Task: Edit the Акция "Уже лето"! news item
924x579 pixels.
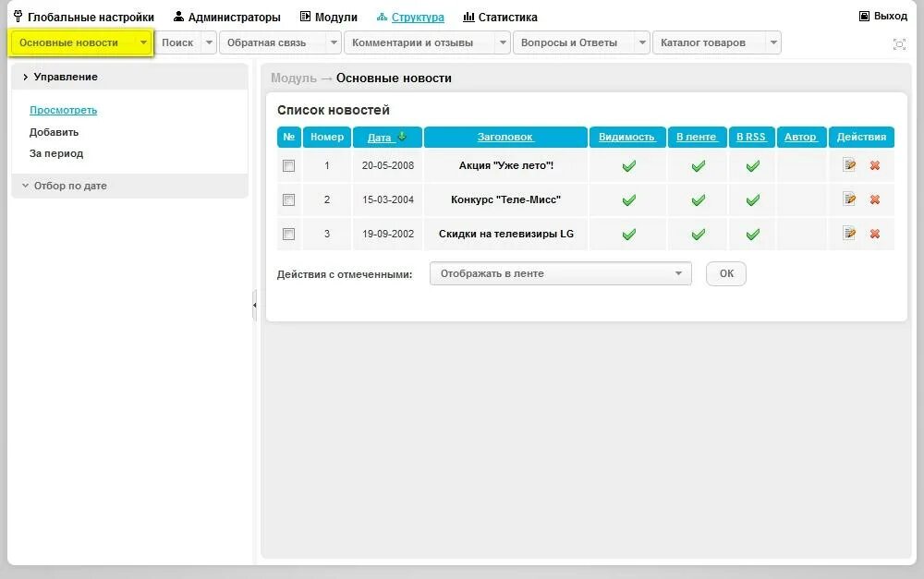Action: pyautogui.click(x=849, y=165)
